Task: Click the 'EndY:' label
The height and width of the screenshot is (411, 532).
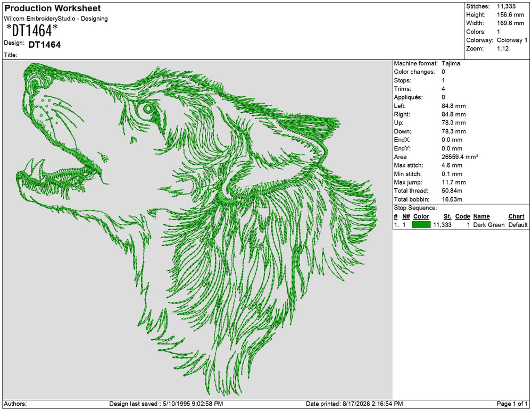Action: [x=402, y=148]
